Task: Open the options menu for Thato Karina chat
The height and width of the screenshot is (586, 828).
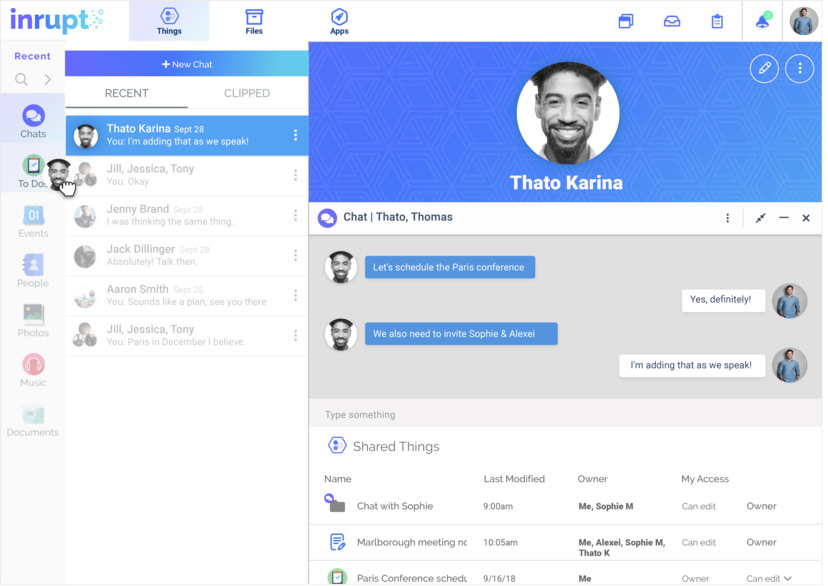Action: (295, 135)
